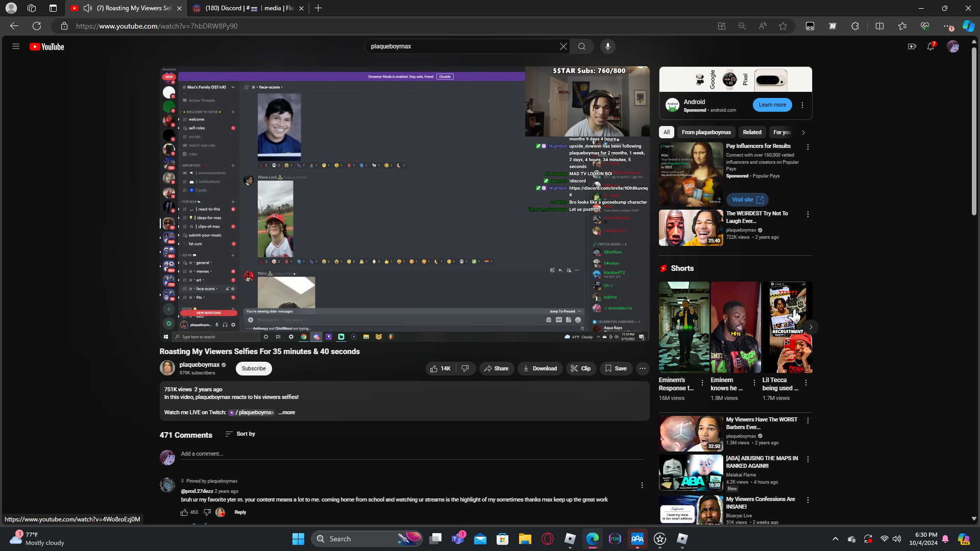980x551 pixels.
Task: Open browser Extensions puzzle icon
Action: pyautogui.click(x=855, y=26)
